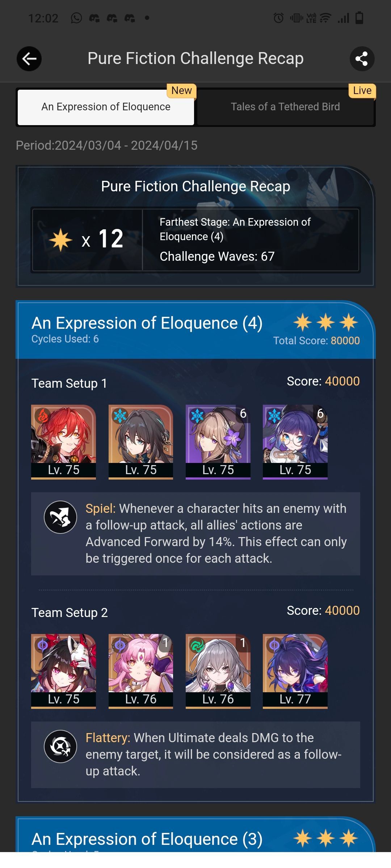
Task: Open the black-haired ice Lv. 75 character
Action: click(x=141, y=442)
